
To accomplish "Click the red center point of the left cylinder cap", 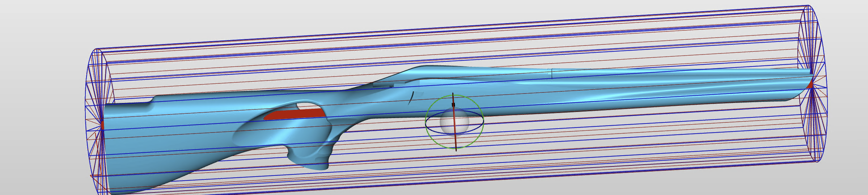I will point(102,125).
